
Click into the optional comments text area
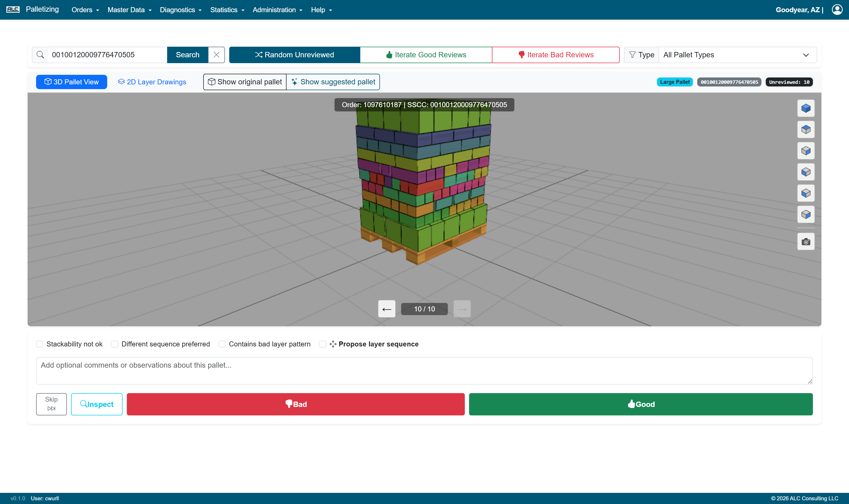point(424,371)
